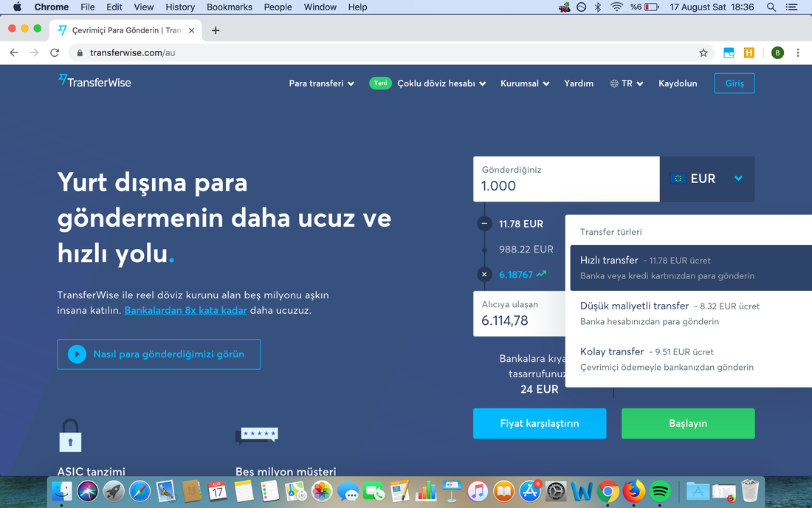The image size is (812, 508).
Task: Launch Siri from the dock
Action: tap(88, 491)
